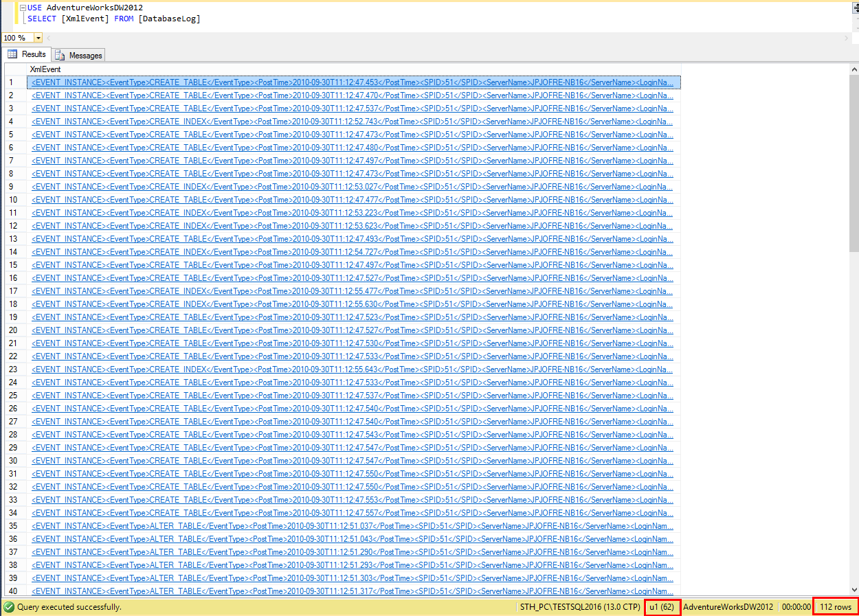Open XML link with PostTime 11:12:54.727
Viewport: 859px width, 616px height.
352,252
